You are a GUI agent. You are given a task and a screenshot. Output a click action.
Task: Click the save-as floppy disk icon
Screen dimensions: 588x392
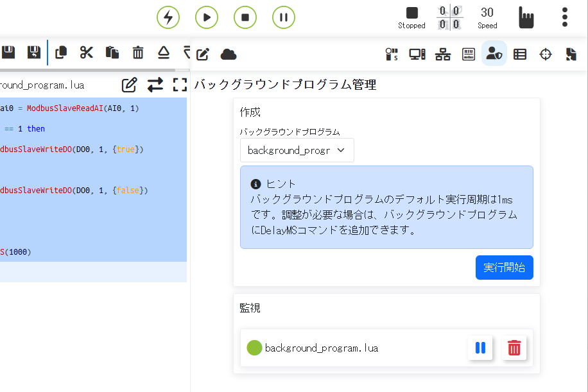pos(34,52)
